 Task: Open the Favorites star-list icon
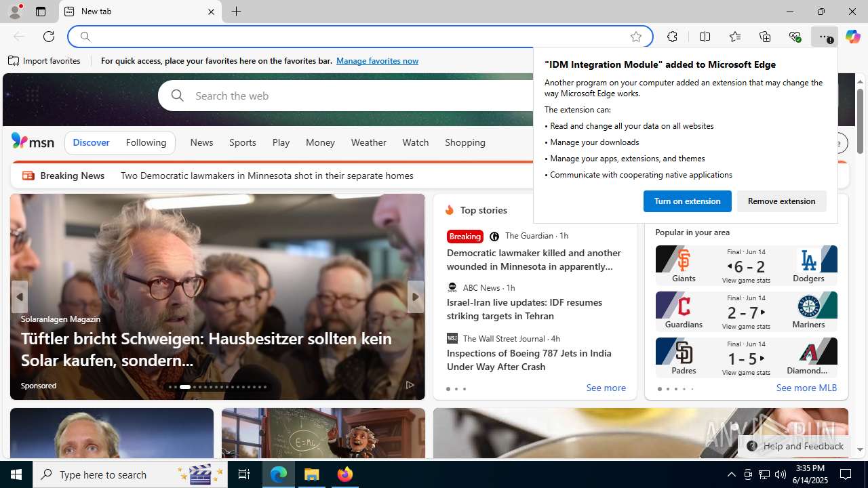735,37
